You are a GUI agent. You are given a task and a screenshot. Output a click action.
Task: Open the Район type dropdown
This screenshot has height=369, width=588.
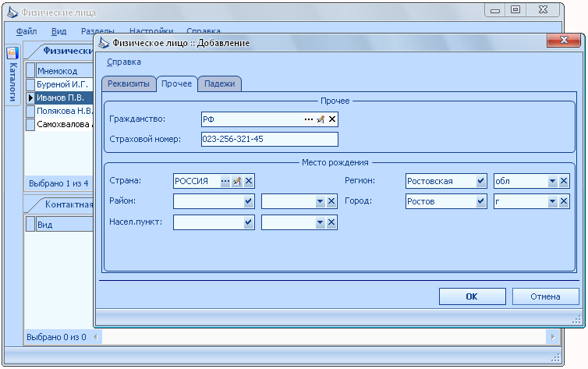tap(320, 201)
